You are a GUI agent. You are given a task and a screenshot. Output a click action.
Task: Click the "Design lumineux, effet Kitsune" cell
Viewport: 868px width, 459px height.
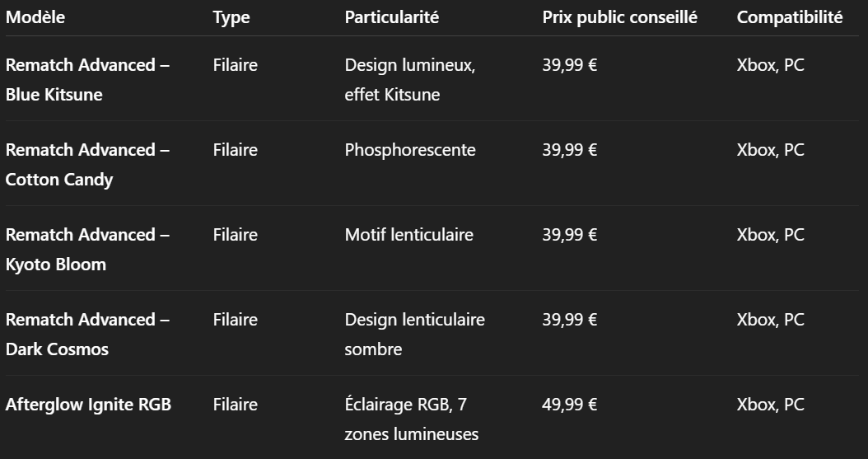click(409, 79)
